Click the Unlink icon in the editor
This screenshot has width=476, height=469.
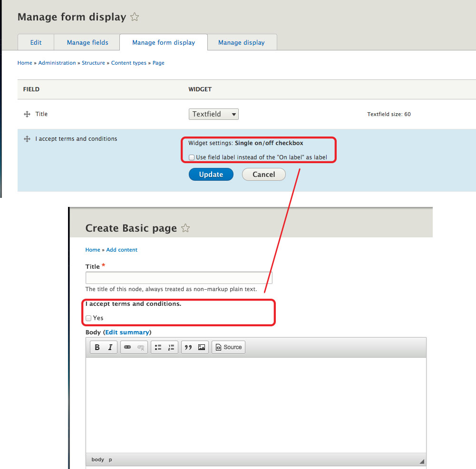140,347
